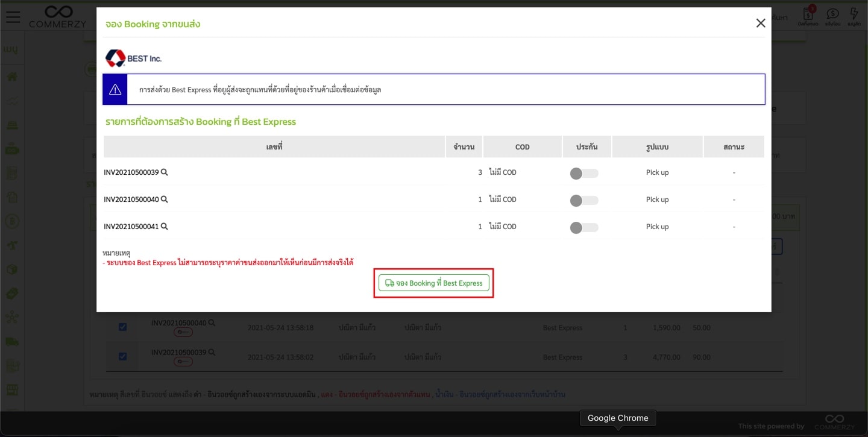Open the cash register icon in sidebar
The image size is (868, 437).
pyautogui.click(x=12, y=125)
